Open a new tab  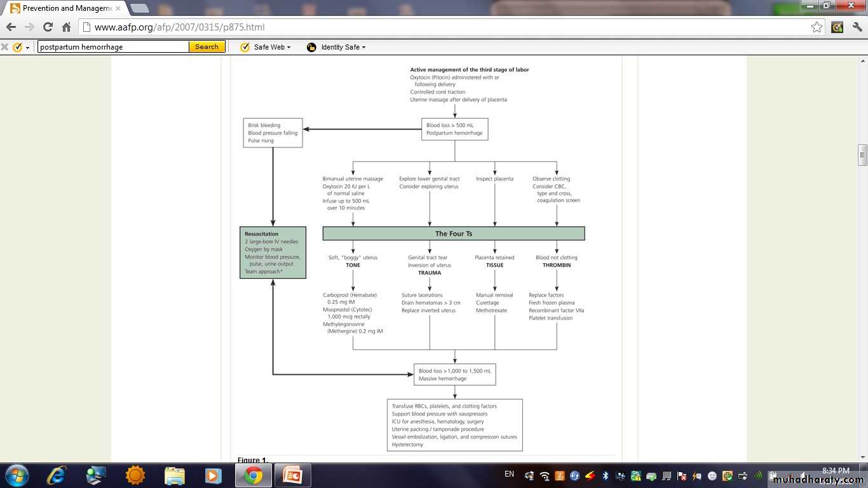[139, 8]
